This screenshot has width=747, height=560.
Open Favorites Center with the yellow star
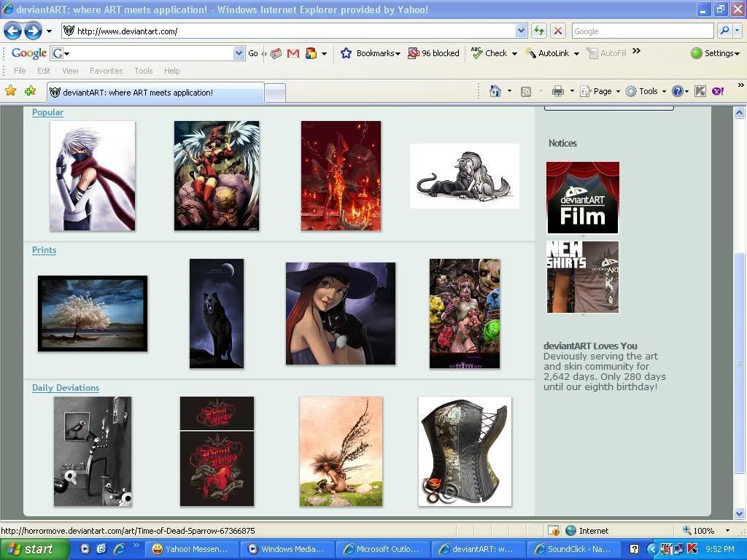point(10,90)
